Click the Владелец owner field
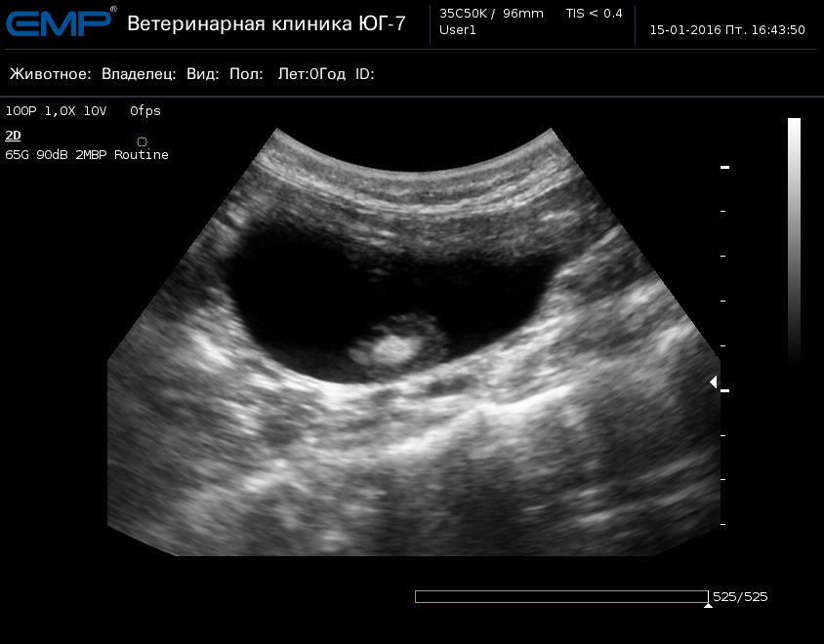 (140, 74)
